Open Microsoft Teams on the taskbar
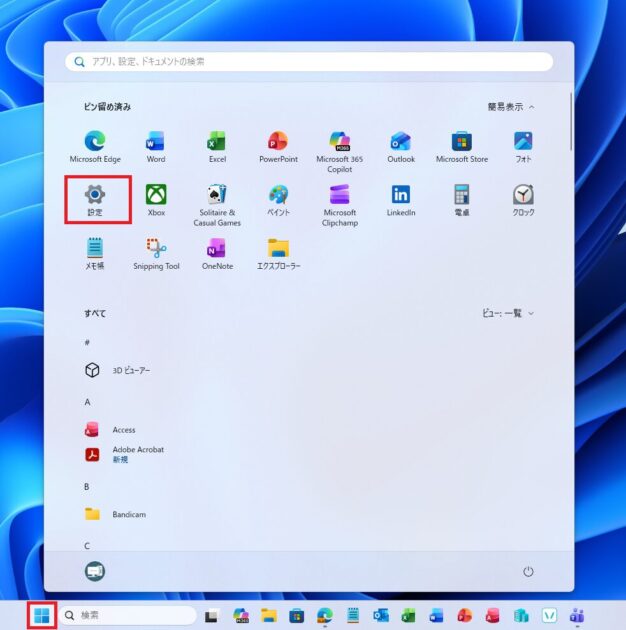Screen dimensions: 626x630 pos(577,616)
